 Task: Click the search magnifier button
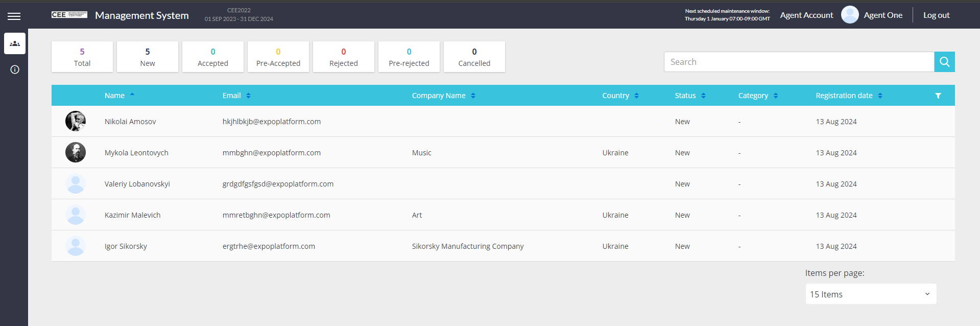[x=944, y=62]
